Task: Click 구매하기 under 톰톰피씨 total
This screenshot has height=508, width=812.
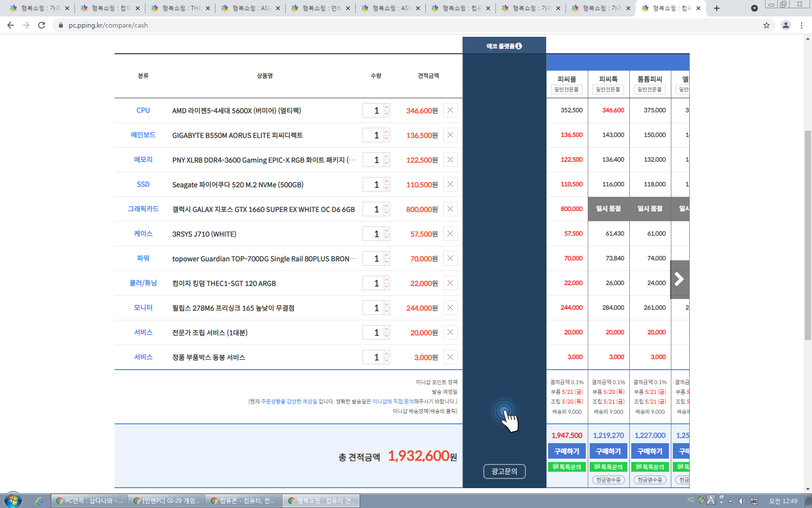Action: [x=650, y=451]
